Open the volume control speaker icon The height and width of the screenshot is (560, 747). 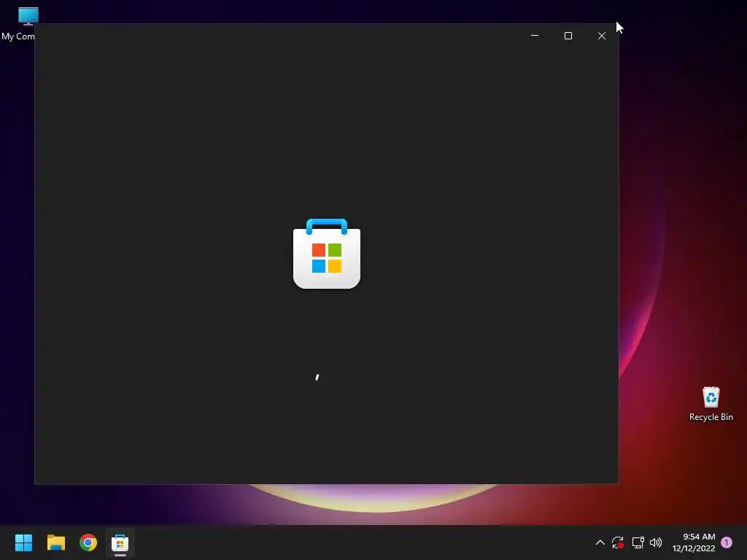[x=656, y=542]
